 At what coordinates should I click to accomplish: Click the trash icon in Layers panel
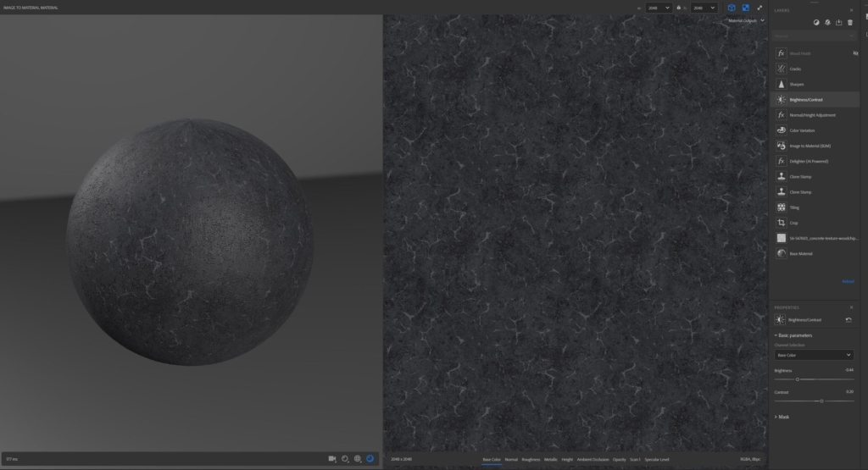[850, 23]
